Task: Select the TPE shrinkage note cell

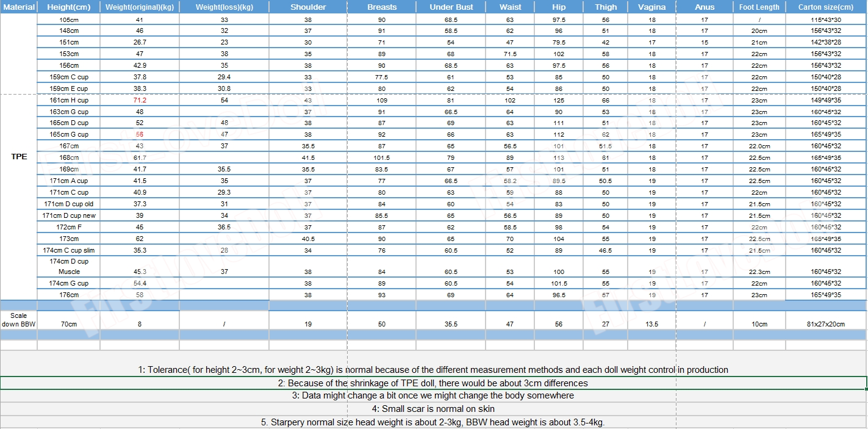Action: tap(433, 383)
